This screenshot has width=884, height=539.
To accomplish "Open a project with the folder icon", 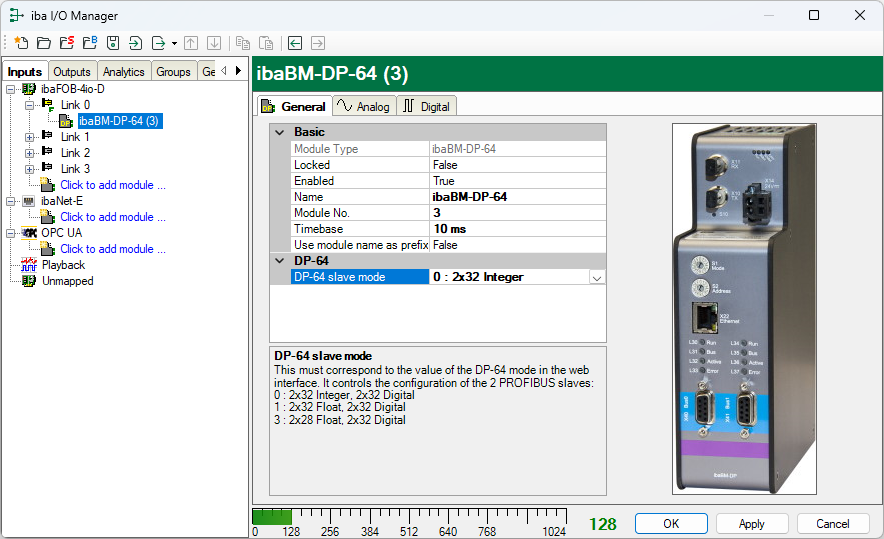I will point(43,43).
